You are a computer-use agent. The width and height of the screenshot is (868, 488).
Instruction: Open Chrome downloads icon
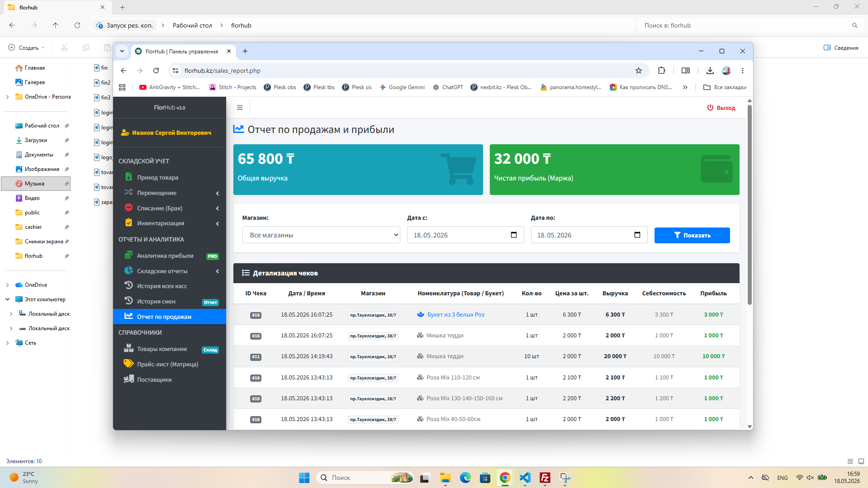click(x=710, y=71)
